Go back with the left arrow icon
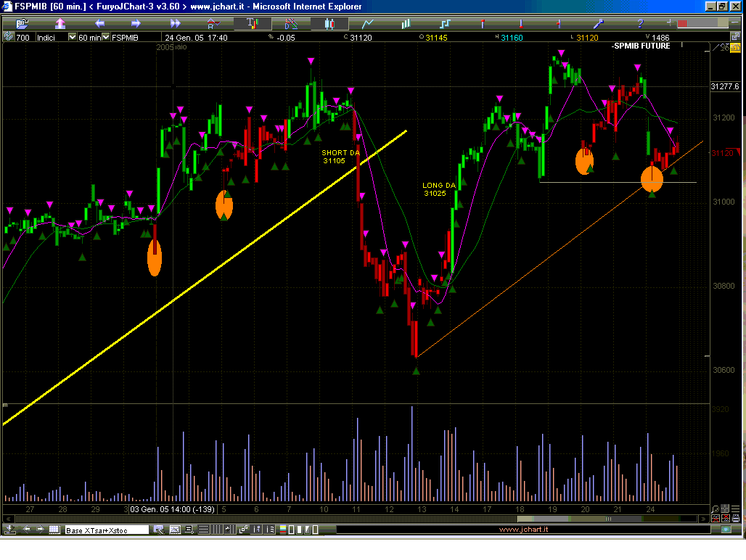The image size is (746, 560). [99, 23]
